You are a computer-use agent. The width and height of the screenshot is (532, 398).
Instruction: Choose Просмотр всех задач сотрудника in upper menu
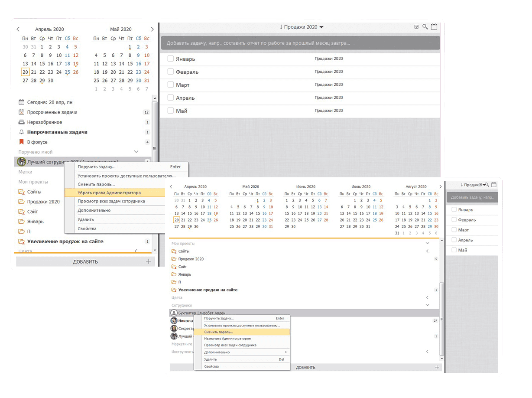pos(115,201)
